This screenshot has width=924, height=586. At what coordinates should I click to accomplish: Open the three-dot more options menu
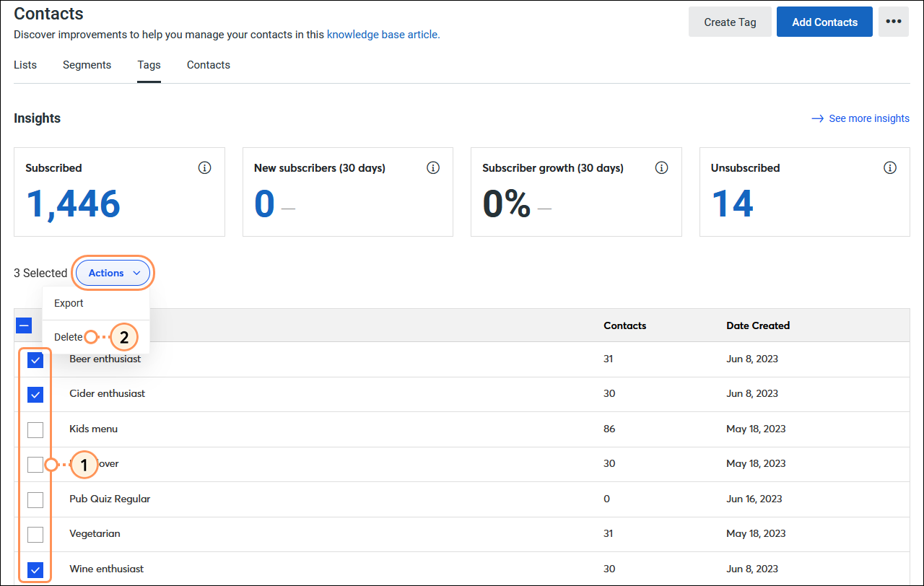coord(894,22)
